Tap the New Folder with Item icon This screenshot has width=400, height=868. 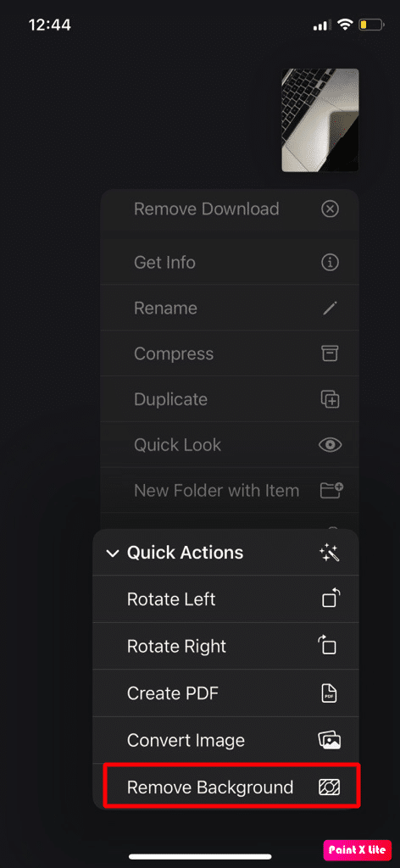point(331,490)
